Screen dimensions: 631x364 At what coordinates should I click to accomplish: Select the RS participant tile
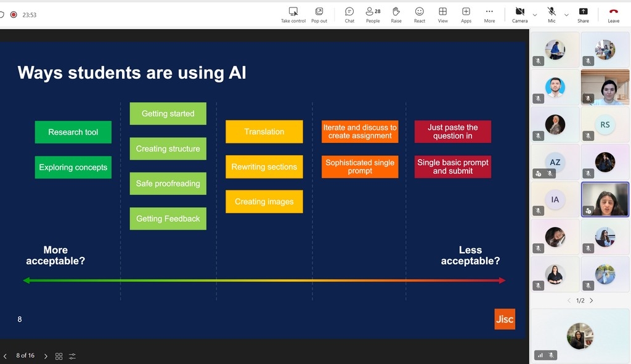605,124
